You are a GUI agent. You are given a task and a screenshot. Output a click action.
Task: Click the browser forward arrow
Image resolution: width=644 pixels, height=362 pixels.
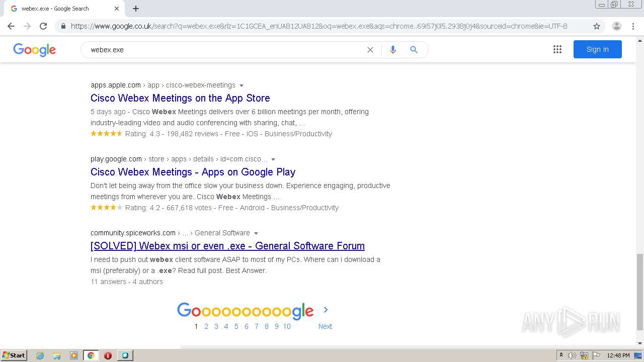pos(27,26)
